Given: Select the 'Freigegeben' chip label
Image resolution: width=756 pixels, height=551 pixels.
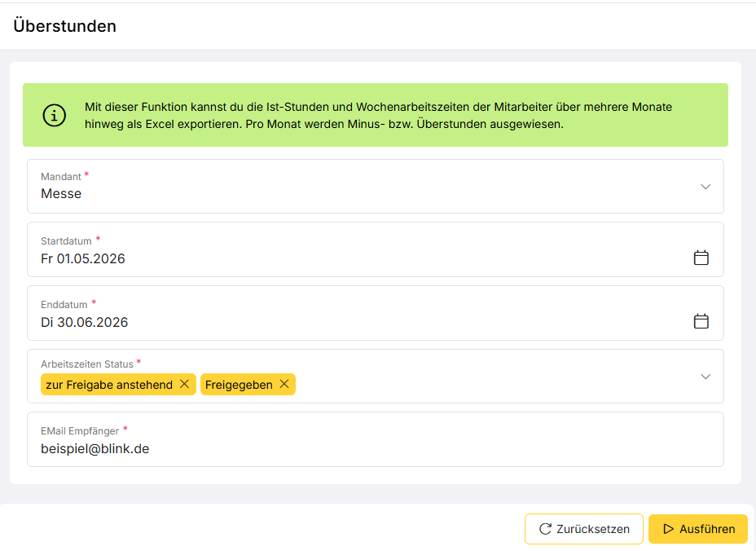Looking at the screenshot, I should 239,385.
